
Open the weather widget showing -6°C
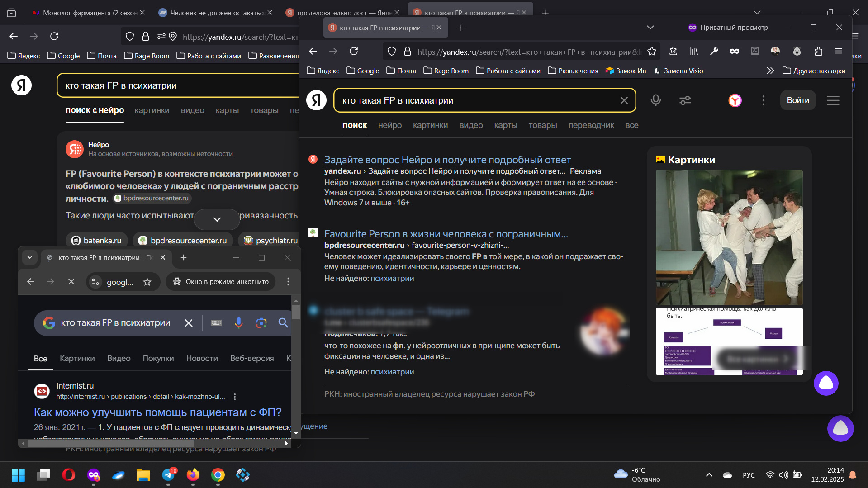point(637,475)
